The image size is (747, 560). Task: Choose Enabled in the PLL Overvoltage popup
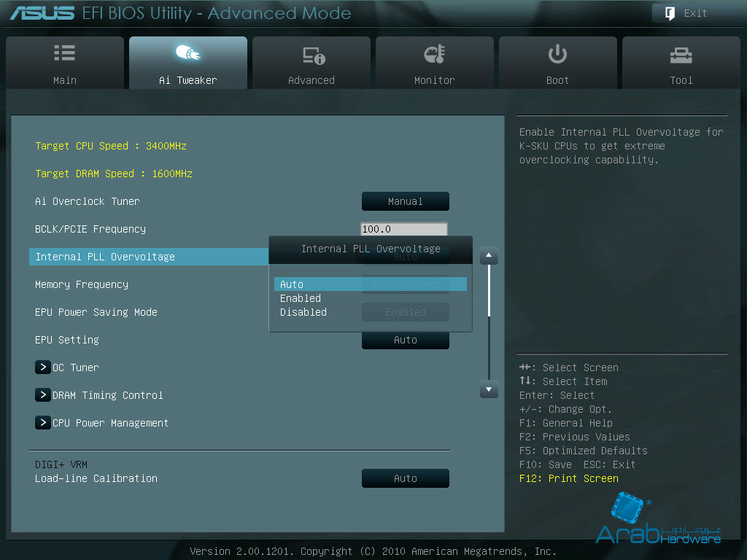pyautogui.click(x=370, y=298)
